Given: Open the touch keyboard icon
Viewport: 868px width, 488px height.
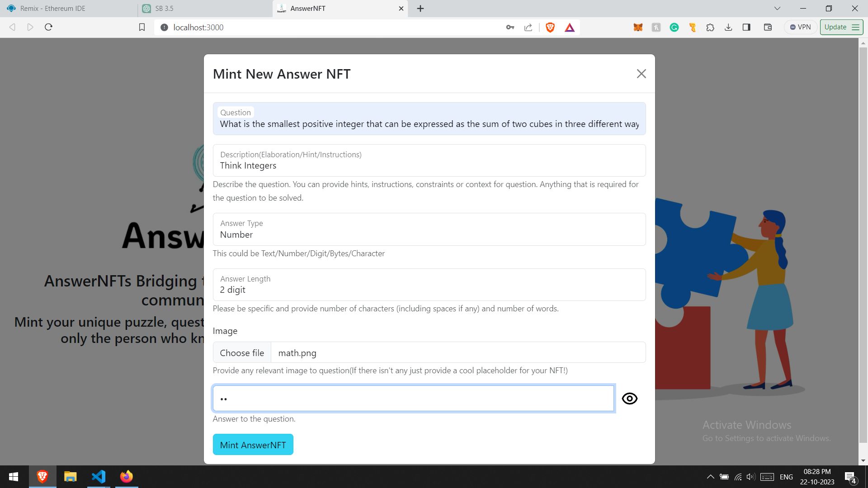Looking at the screenshot, I should [767, 477].
